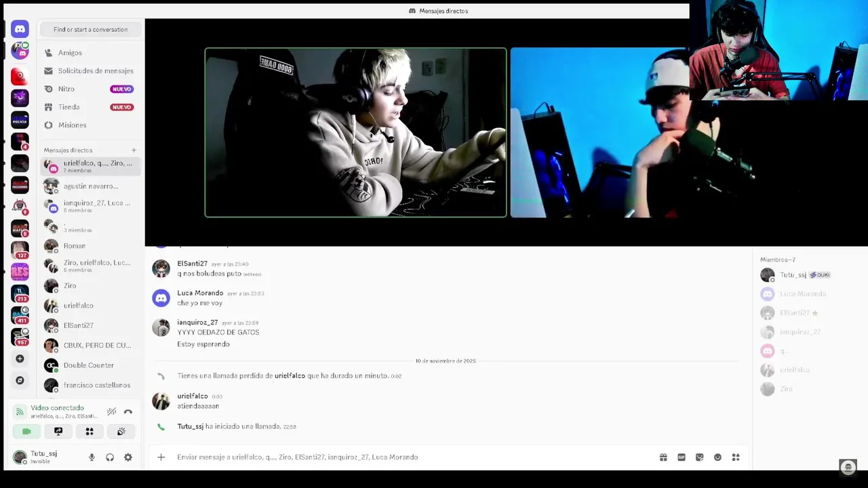Open DM with francisco castellanos
Screen dimensions: 868x488
pyautogui.click(x=90, y=385)
